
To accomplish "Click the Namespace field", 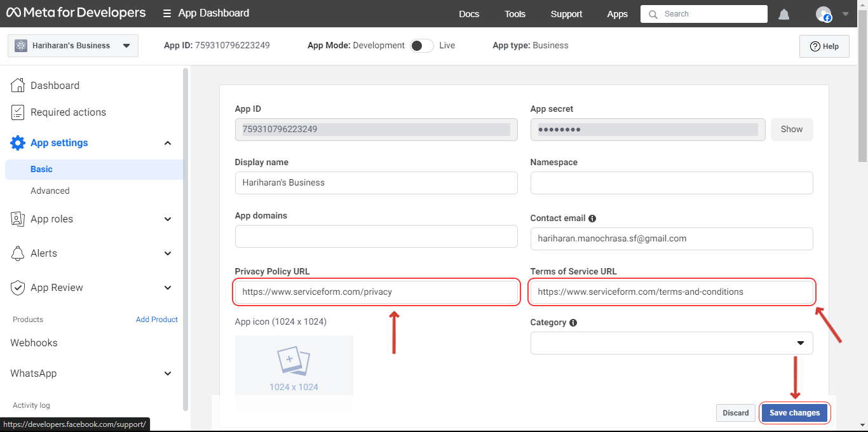I will click(672, 183).
